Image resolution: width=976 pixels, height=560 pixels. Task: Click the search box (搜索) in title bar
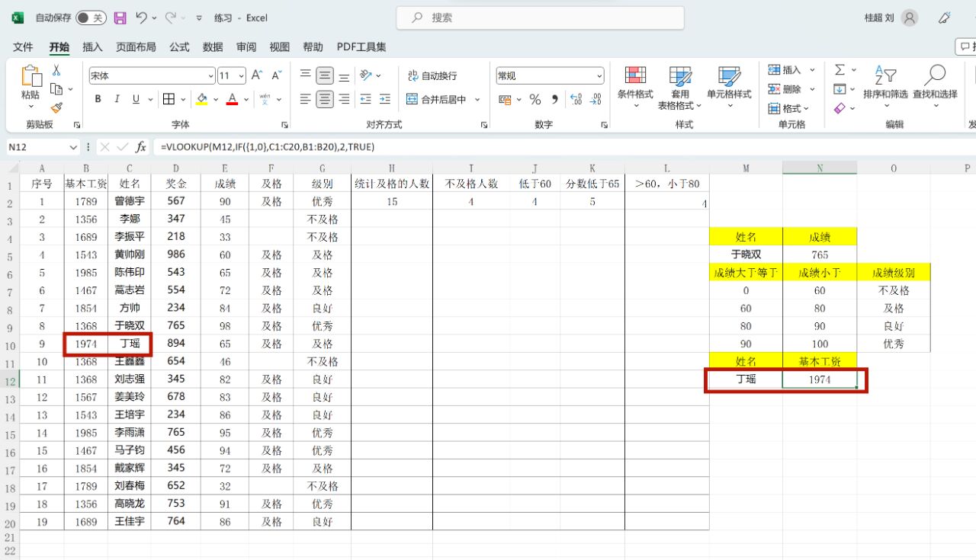540,18
